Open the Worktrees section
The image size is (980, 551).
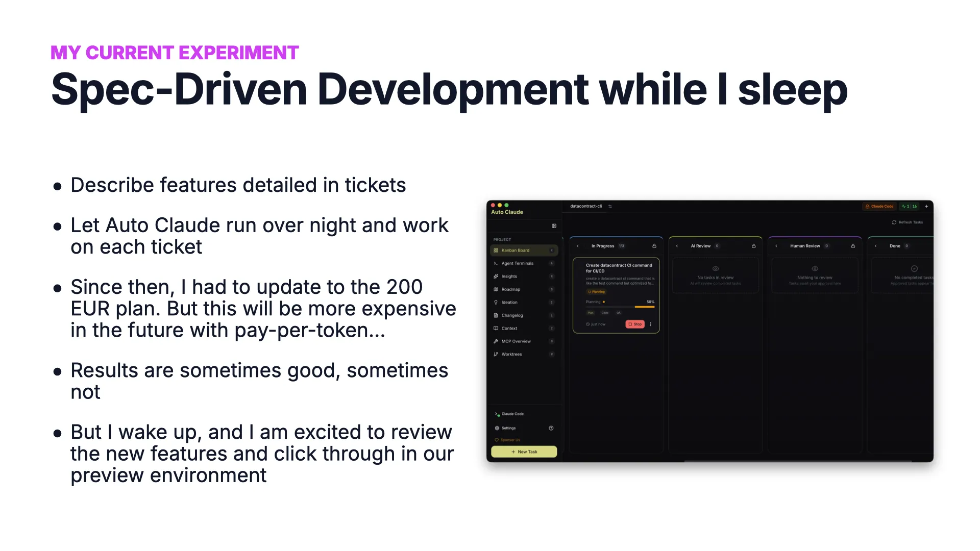tap(511, 354)
